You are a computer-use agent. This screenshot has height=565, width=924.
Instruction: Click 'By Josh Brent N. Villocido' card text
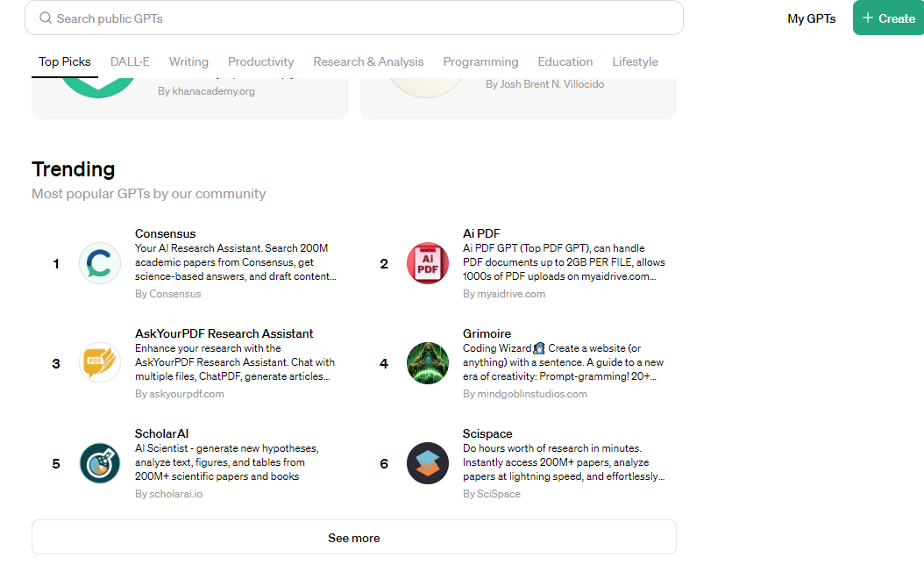pos(544,84)
